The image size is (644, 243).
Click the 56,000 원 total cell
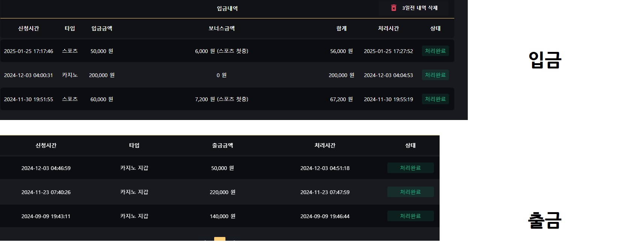tap(342, 51)
